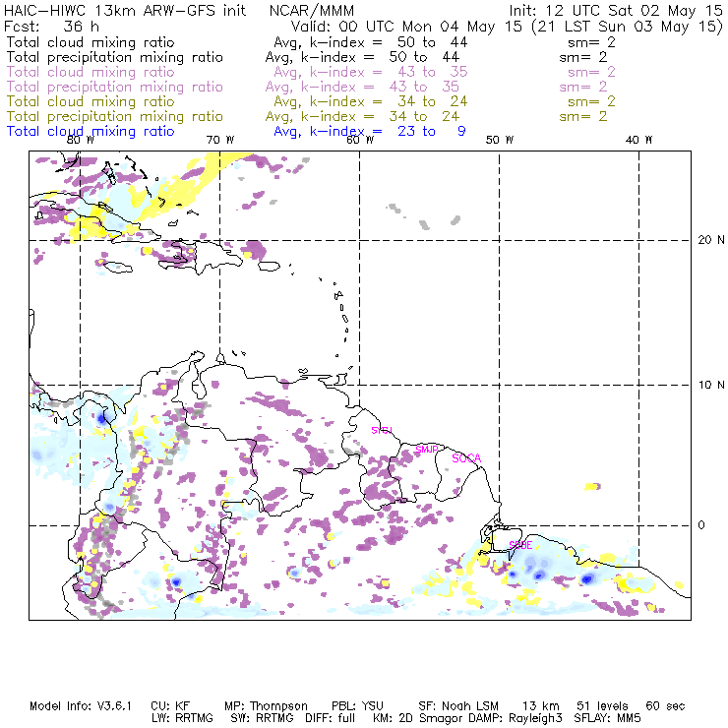728x728 pixels.
Task: Click the "DIFF: full" text
Action: pyautogui.click(x=331, y=718)
